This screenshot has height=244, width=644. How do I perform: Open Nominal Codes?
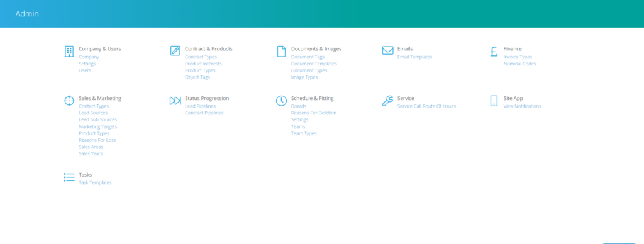(x=519, y=64)
